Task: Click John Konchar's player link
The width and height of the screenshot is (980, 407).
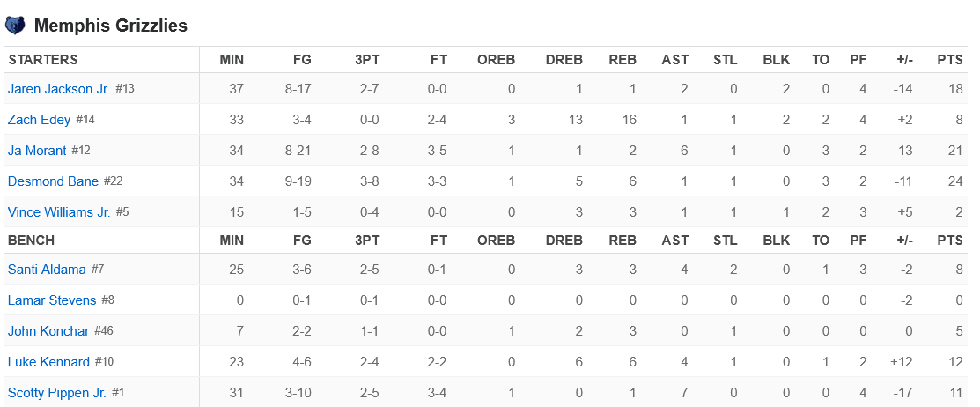Action: pos(48,331)
